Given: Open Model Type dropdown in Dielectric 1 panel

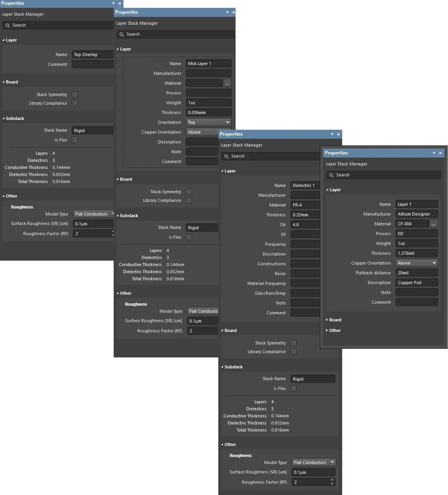Looking at the screenshot, I should click(314, 462).
